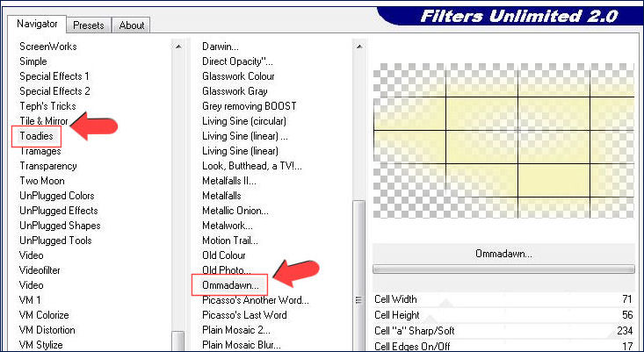Select the UnPlugged Colors category
Viewport: 644px width, 352px height.
(57, 196)
